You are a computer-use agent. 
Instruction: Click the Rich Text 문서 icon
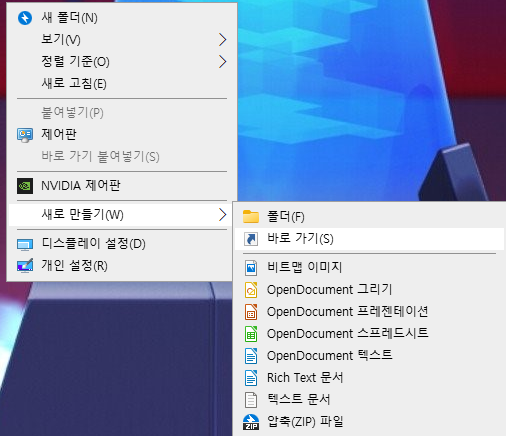tap(251, 378)
